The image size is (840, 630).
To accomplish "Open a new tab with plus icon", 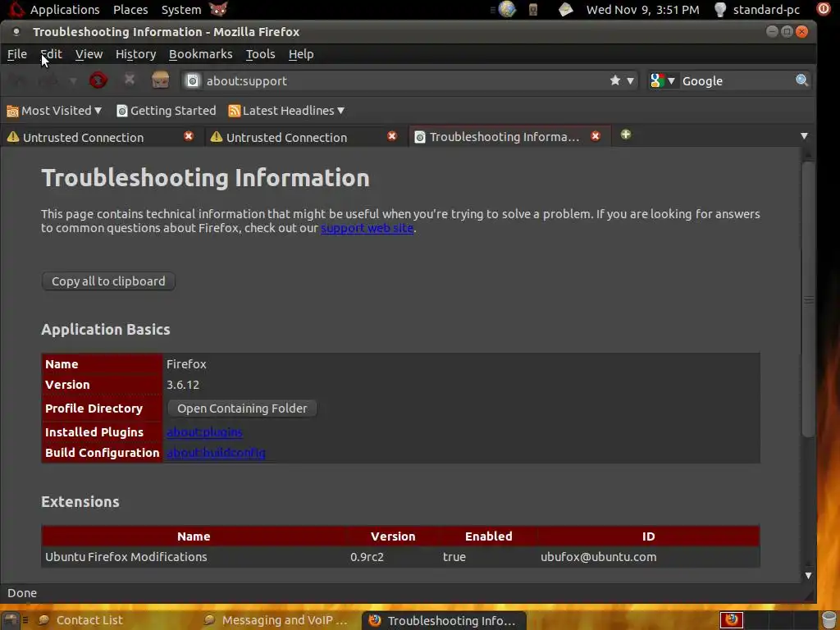I will (x=626, y=135).
